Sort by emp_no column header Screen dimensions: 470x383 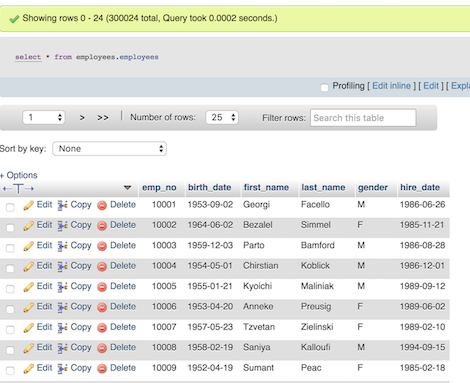pyautogui.click(x=159, y=188)
